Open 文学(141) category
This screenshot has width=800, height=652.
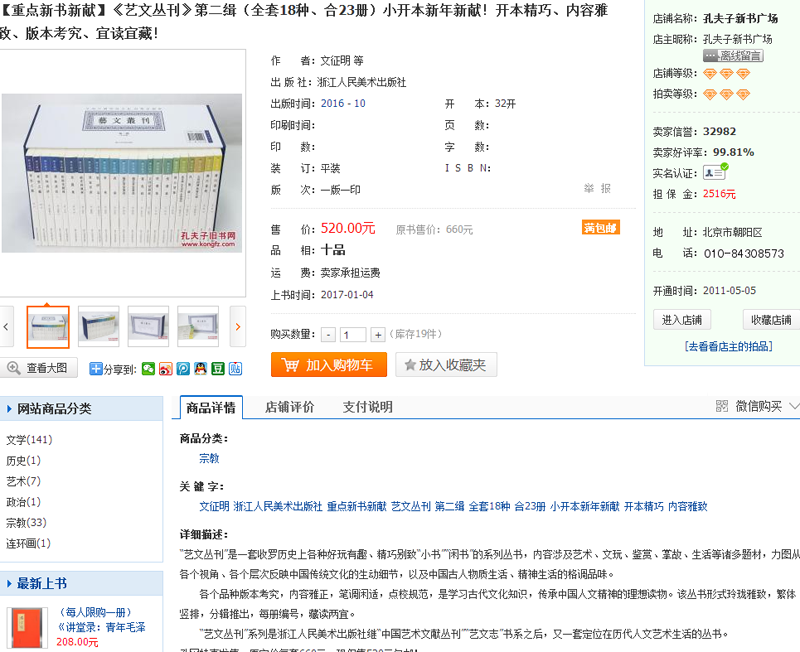pyautogui.click(x=29, y=440)
